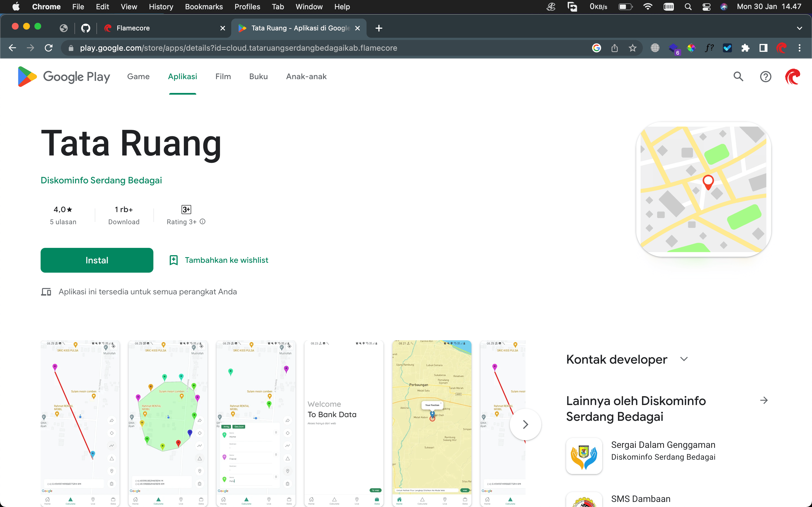Toggle Chrome side panel icon
The image size is (812, 507).
point(763,48)
